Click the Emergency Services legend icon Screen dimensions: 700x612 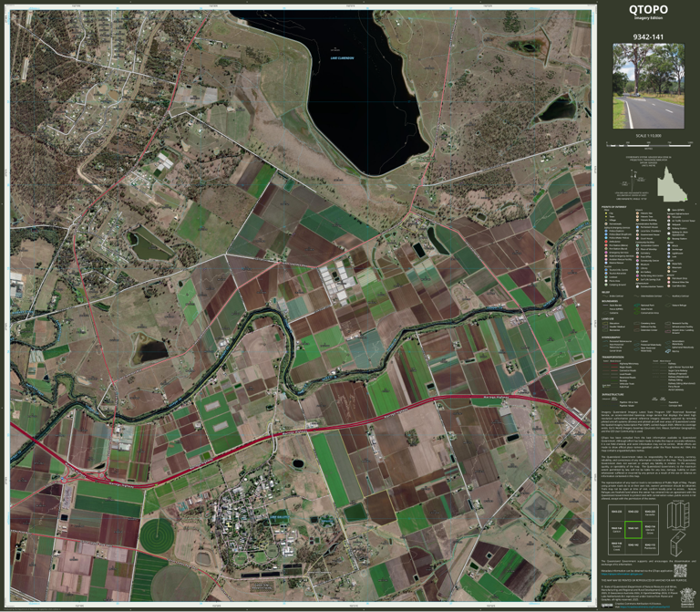click(x=606, y=253)
